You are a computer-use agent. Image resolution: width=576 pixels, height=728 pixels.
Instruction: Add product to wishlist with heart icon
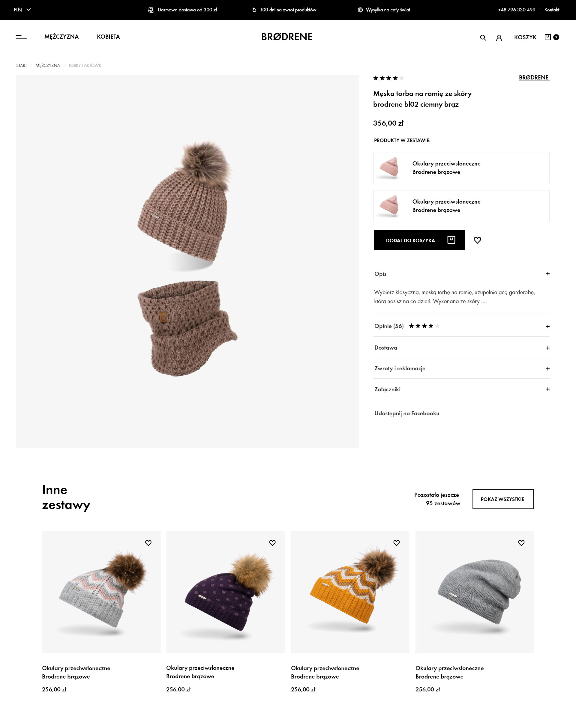[477, 240]
